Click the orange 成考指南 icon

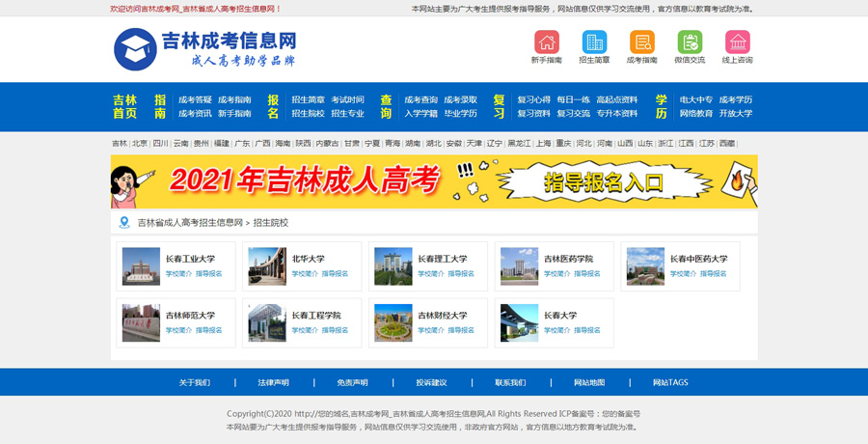[641, 42]
